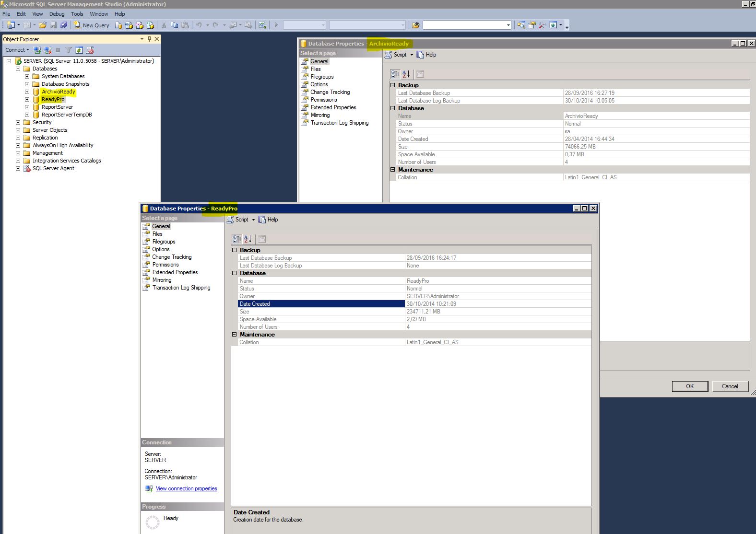Collapse Maintenance category in ReadyPro properties
756x534 pixels.
[x=235, y=335]
